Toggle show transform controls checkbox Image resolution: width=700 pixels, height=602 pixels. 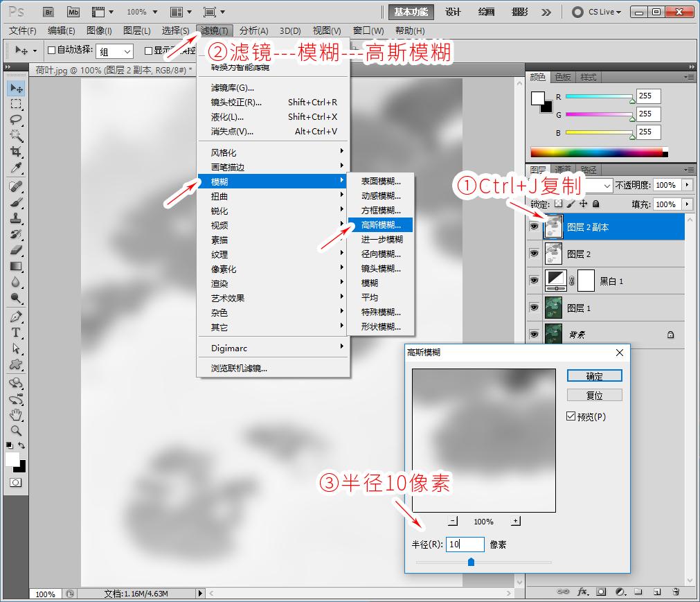[x=149, y=51]
